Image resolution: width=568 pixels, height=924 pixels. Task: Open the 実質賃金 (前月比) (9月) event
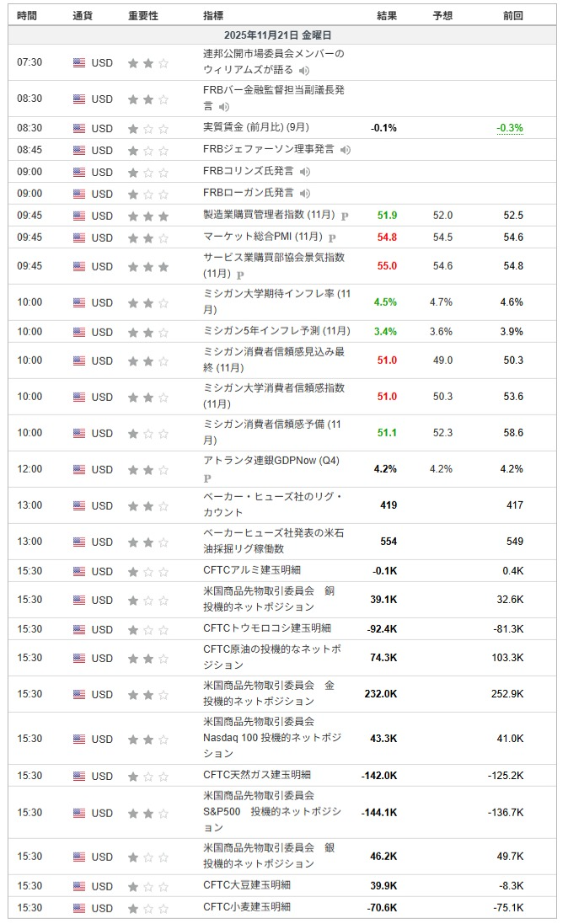tap(256, 128)
